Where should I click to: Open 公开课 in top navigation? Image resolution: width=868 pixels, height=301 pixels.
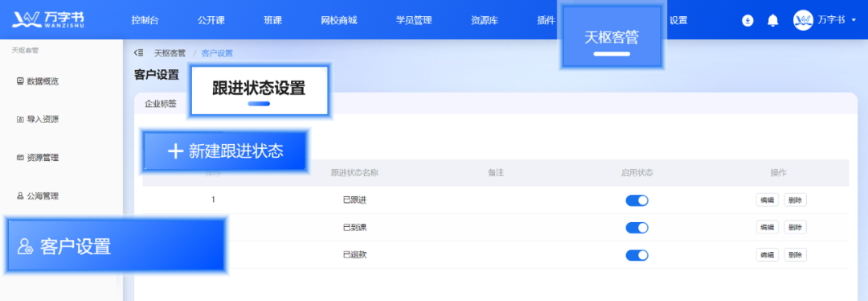tap(211, 20)
